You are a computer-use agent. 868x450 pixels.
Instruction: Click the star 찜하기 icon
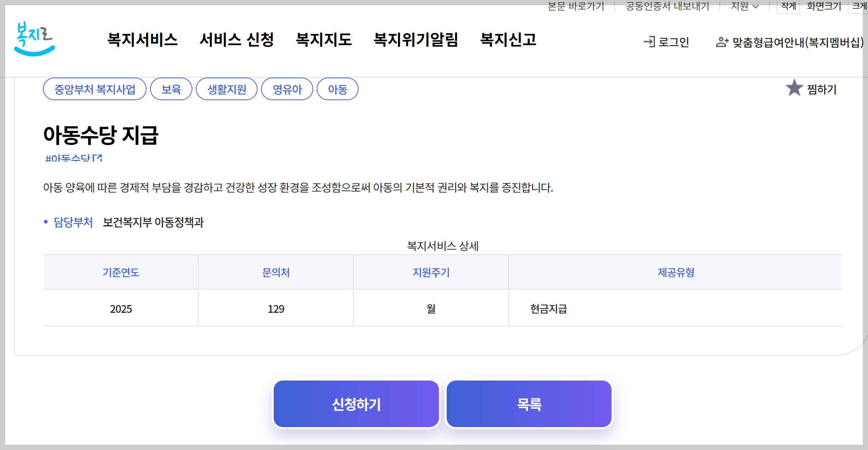click(x=794, y=88)
